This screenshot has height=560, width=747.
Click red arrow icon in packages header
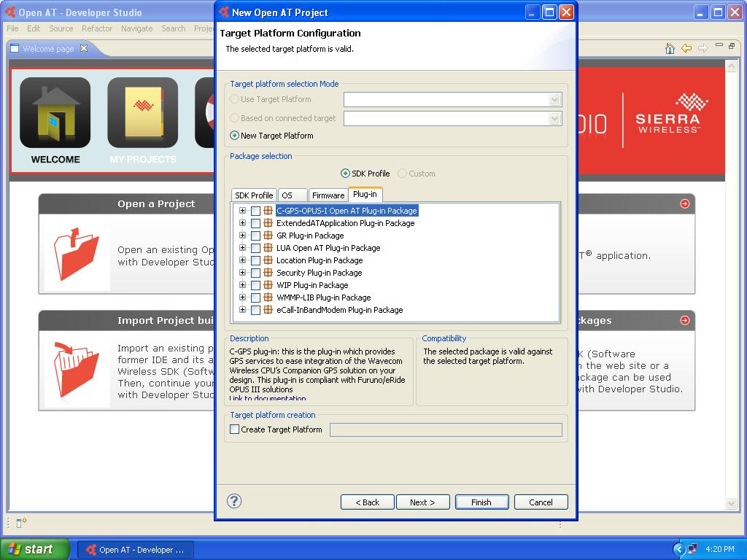(684, 321)
